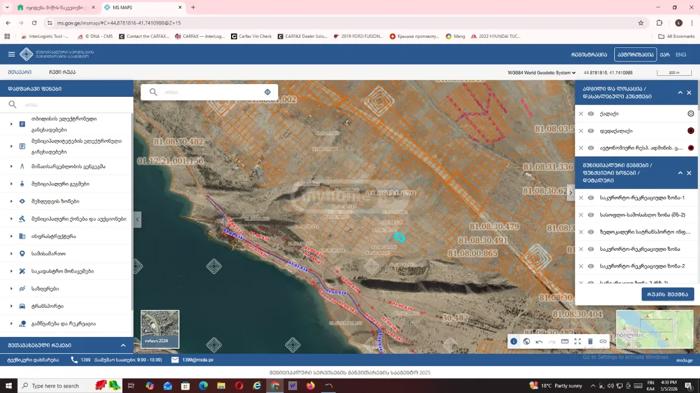This screenshot has width=700, height=393.
Task: Expand the bottom blue panel chevron in the left sidebar
Action: pyautogui.click(x=123, y=345)
